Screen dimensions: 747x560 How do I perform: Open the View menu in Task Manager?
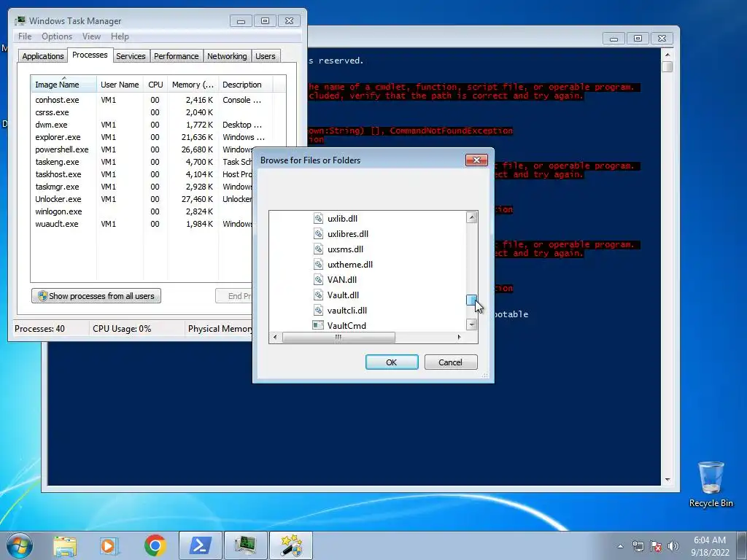click(91, 36)
